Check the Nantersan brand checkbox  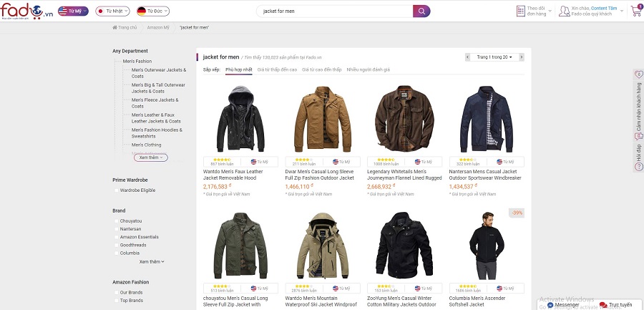point(117,229)
